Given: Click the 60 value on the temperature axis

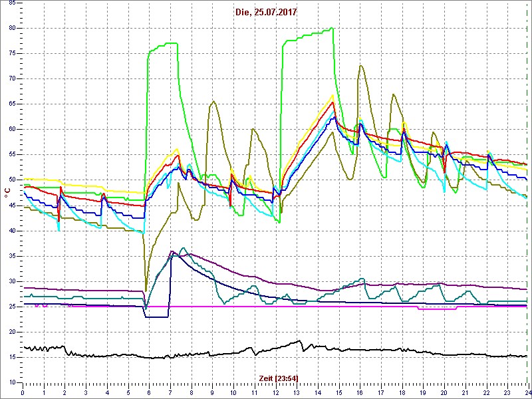Looking at the screenshot, I should pos(11,129).
